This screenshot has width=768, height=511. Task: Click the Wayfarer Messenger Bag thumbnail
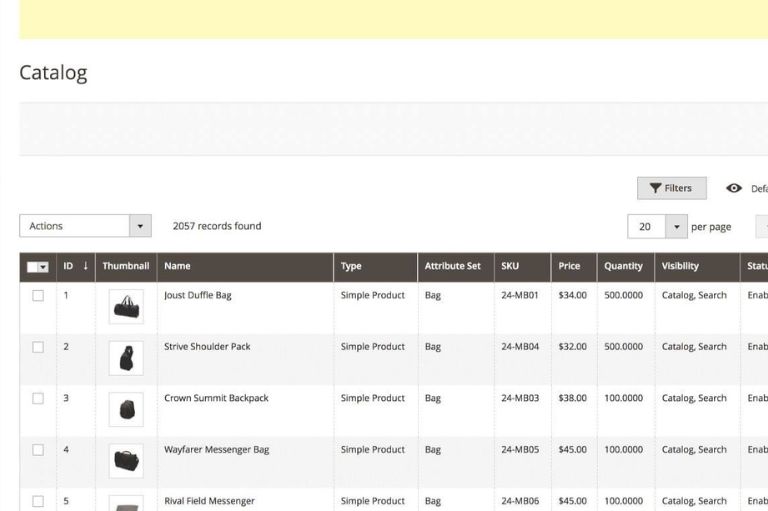[126, 460]
